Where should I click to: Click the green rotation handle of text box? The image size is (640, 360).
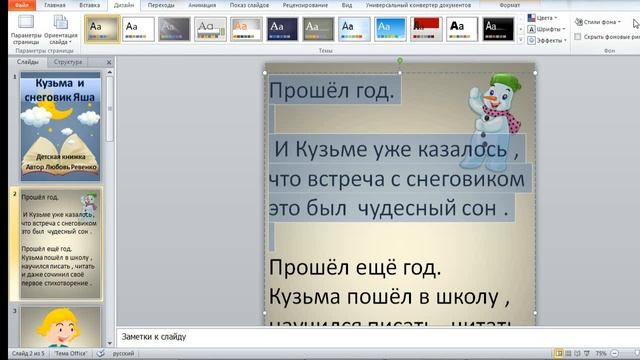pos(400,61)
